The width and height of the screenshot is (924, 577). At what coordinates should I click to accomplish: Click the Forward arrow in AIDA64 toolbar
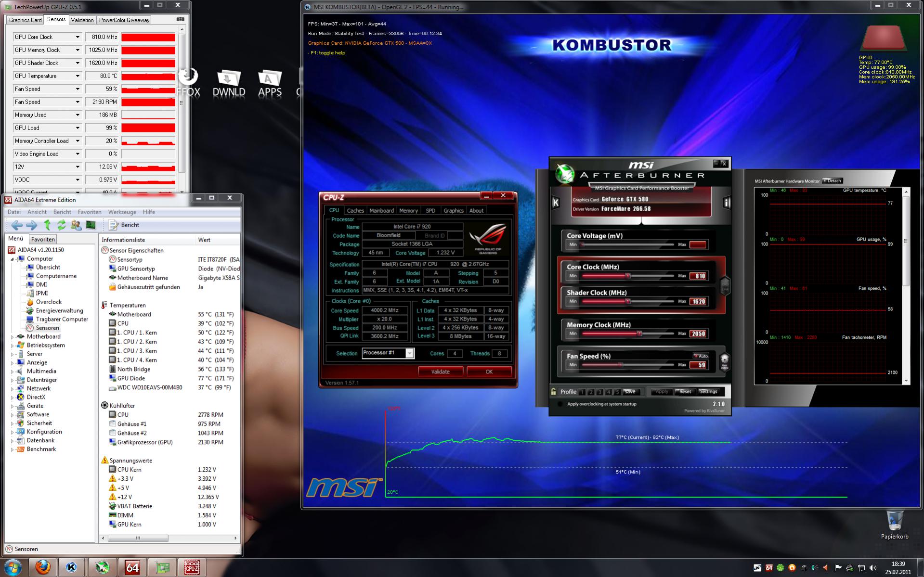click(32, 225)
